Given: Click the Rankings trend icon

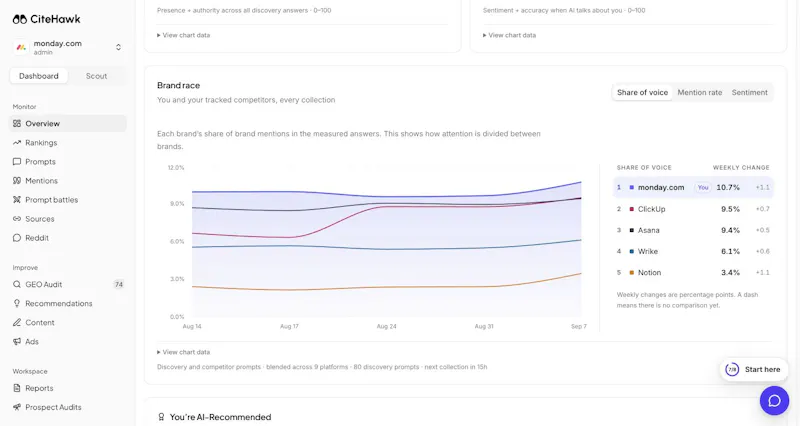Looking at the screenshot, I should click(x=17, y=143).
